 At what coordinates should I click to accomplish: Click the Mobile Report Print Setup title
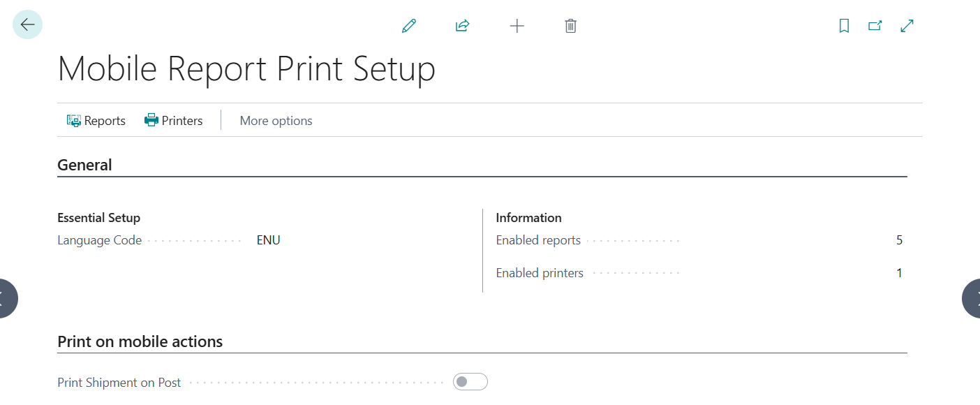point(246,69)
